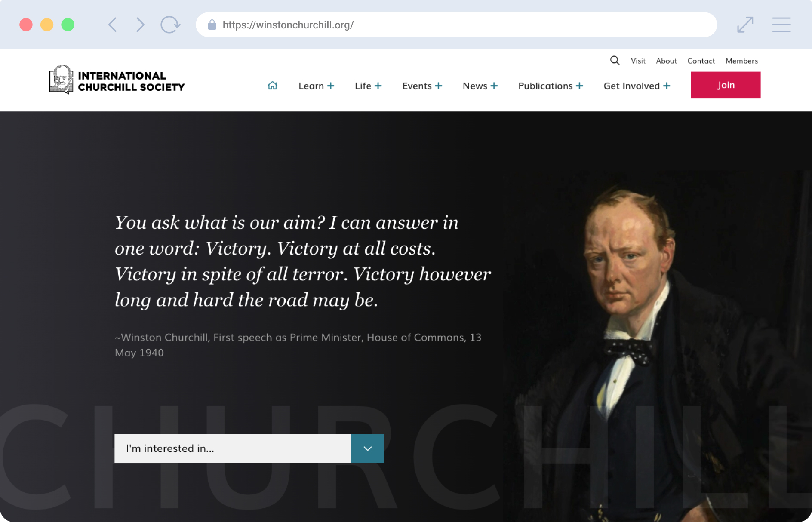Viewport: 812px width, 522px height.
Task: Click the browser back arrow
Action: [112, 25]
